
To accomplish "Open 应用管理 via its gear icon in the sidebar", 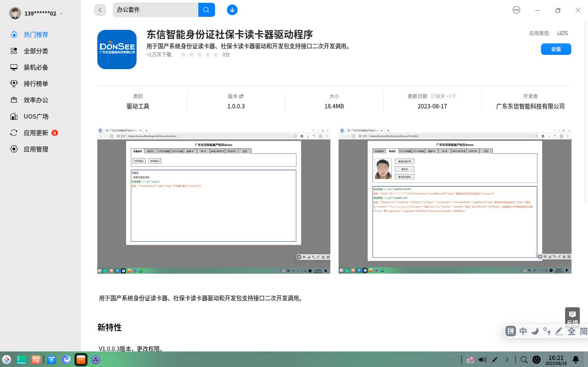I will click(x=14, y=149).
